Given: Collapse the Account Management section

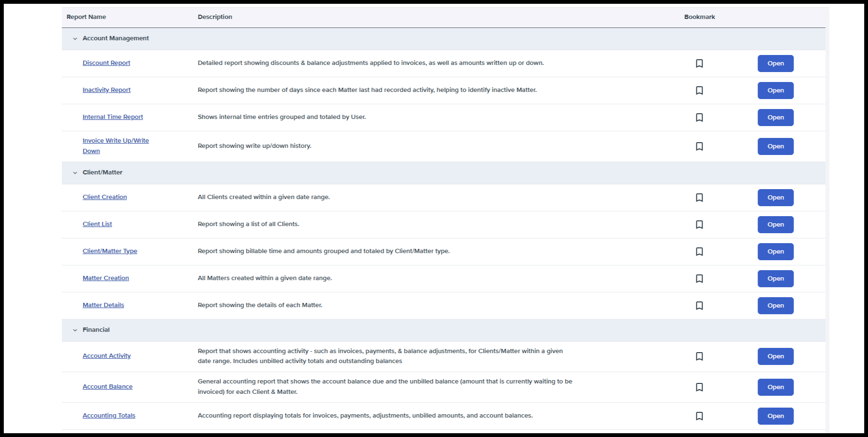Looking at the screenshot, I should pos(75,39).
